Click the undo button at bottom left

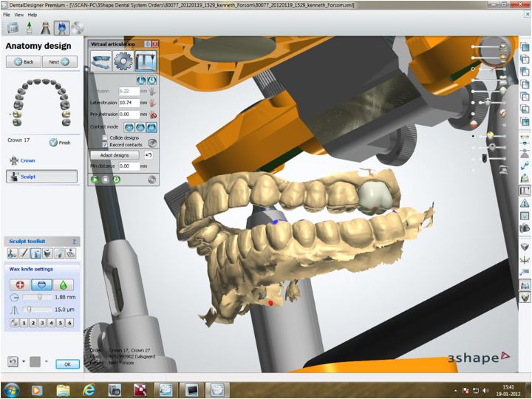(13, 361)
